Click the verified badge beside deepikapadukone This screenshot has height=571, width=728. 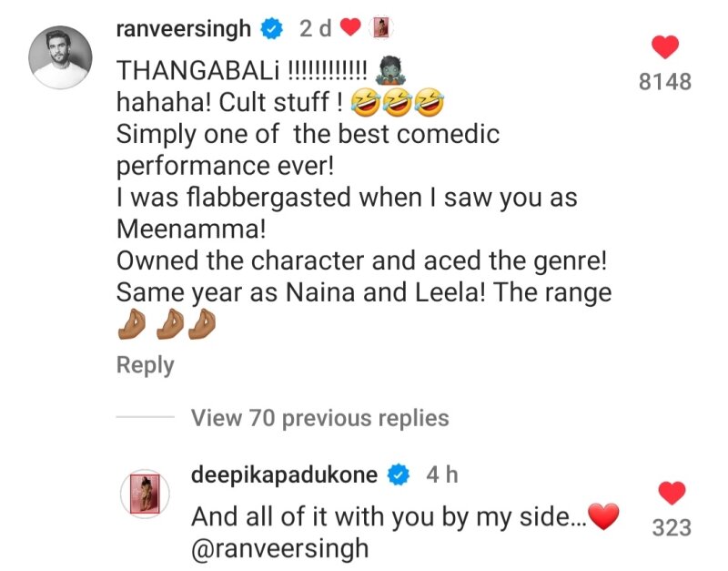[x=398, y=475]
